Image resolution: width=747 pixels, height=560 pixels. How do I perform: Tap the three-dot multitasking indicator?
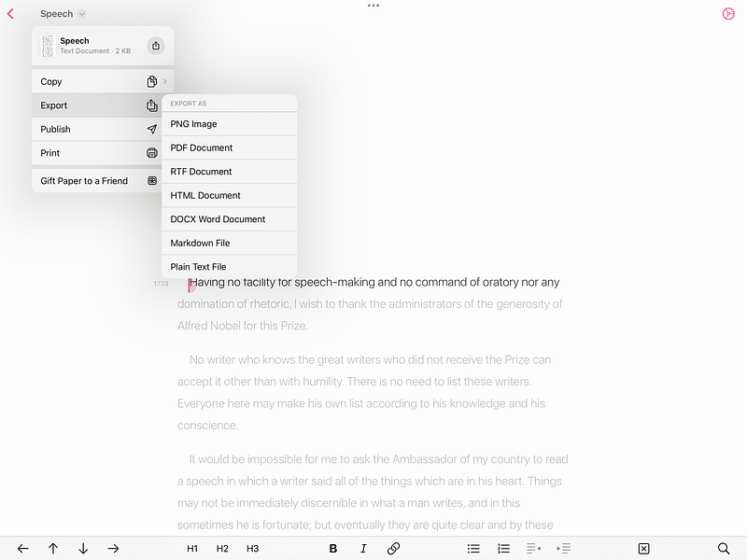click(x=373, y=6)
